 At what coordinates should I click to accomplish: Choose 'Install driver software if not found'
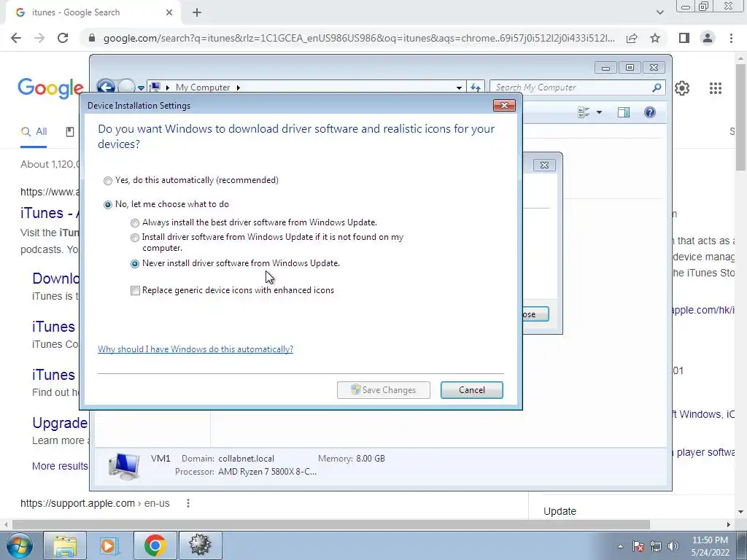point(135,238)
